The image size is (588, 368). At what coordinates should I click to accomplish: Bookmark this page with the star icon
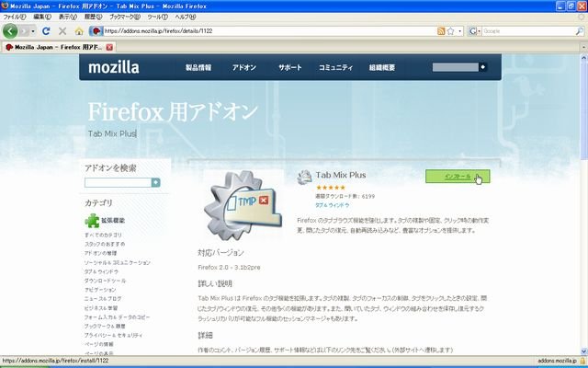point(450,31)
